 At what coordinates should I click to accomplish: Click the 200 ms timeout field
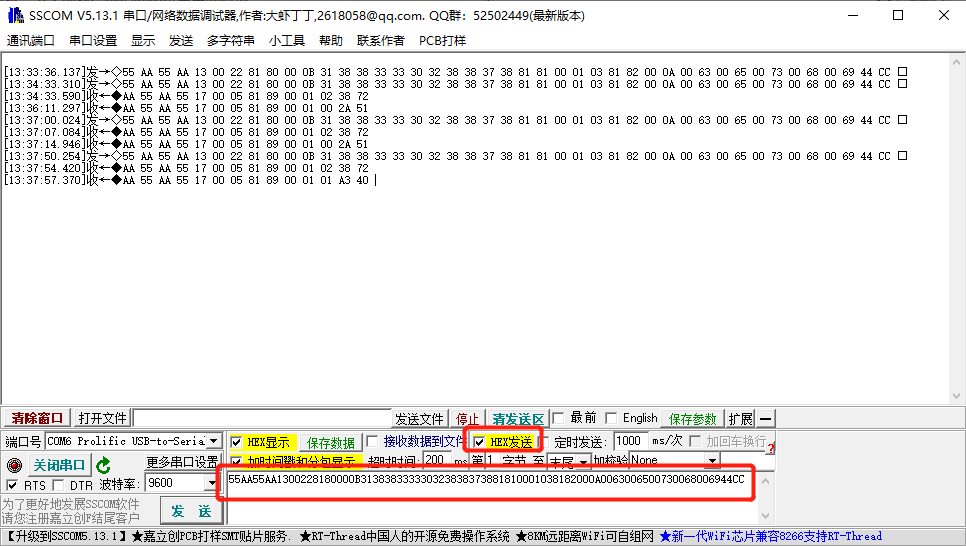click(436, 460)
